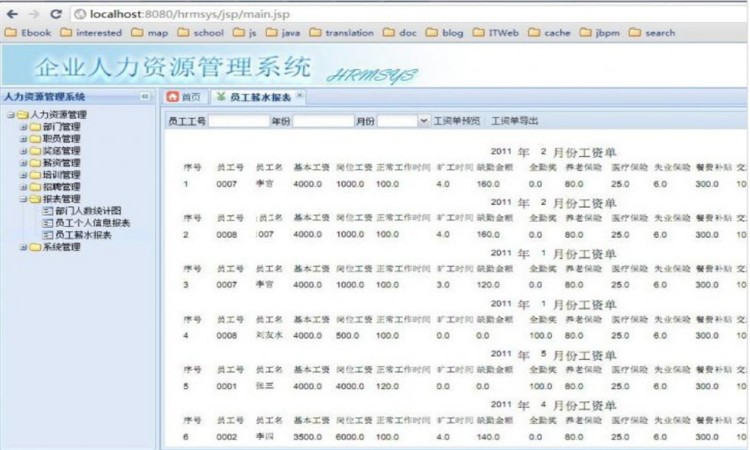Open the java bookmark folder
Viewport: 750px width, 450px height.
283,33
